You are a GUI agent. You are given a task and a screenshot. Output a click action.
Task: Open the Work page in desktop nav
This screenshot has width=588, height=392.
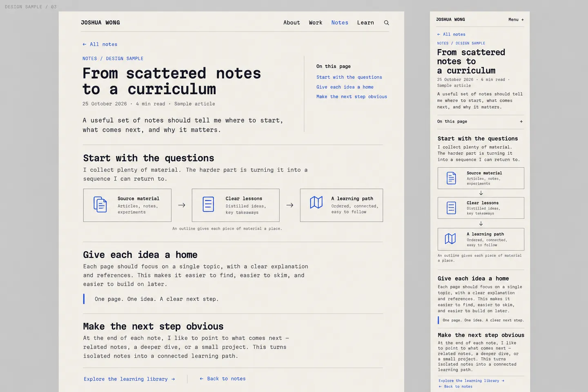click(316, 23)
